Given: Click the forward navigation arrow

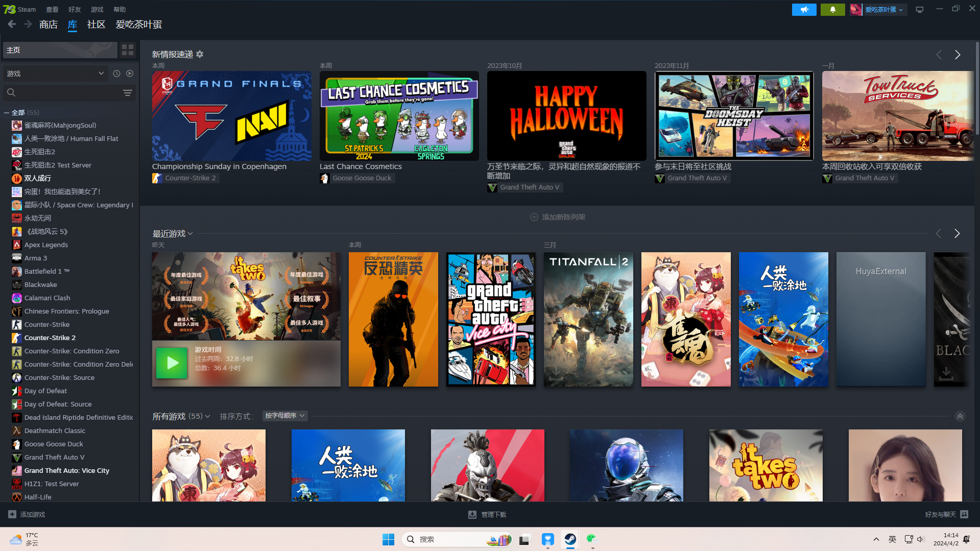Looking at the screenshot, I should [x=28, y=25].
